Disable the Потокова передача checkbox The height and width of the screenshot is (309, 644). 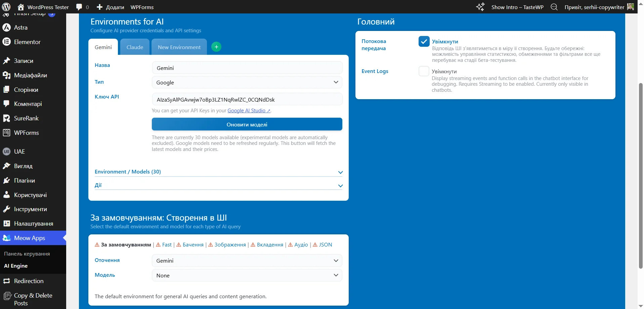point(424,41)
